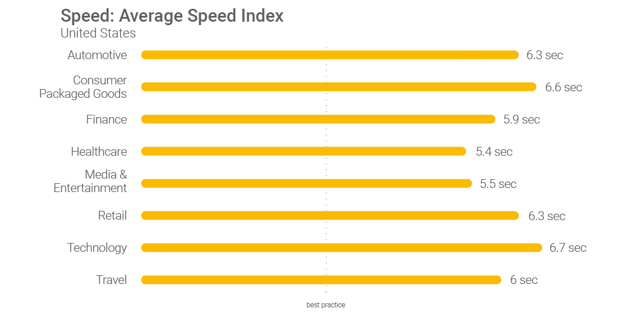Click the Technology category label
The width and height of the screenshot is (644, 315).
[x=97, y=248]
